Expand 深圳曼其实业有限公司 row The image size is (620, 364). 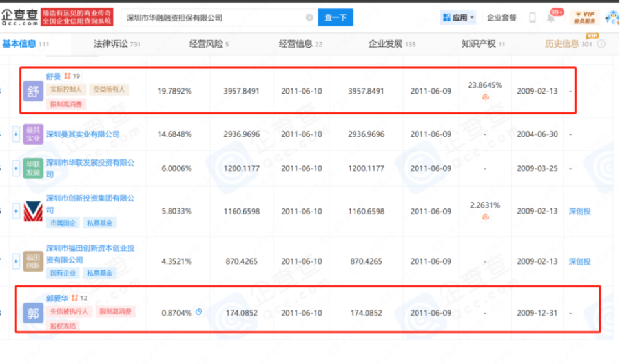pos(15,134)
